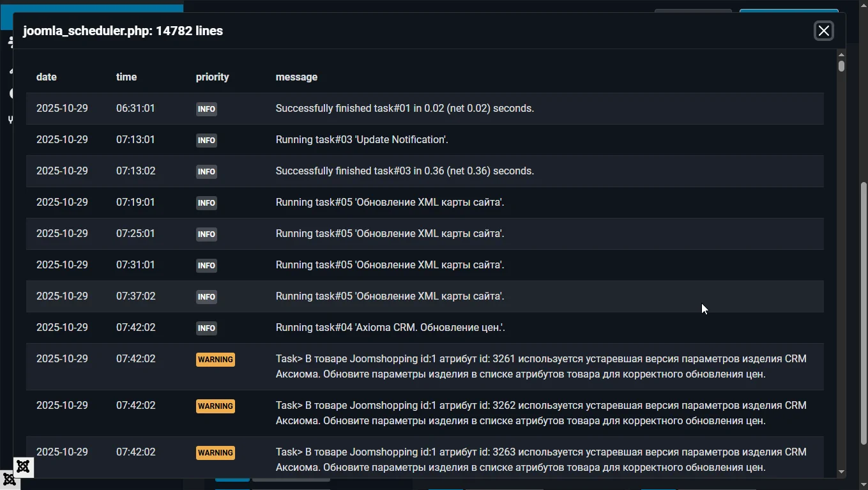Select 'Running task#03 Update Notification' message
The width and height of the screenshot is (868, 490).
[362, 140]
